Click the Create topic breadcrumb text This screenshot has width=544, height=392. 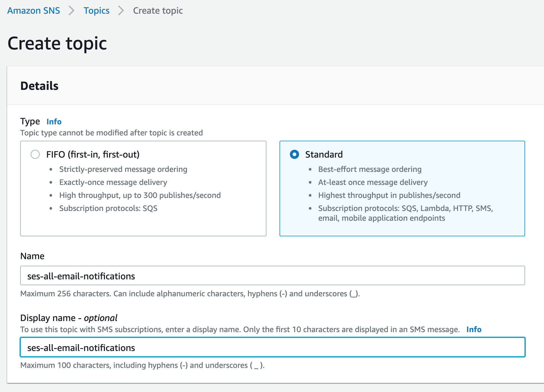click(x=158, y=11)
